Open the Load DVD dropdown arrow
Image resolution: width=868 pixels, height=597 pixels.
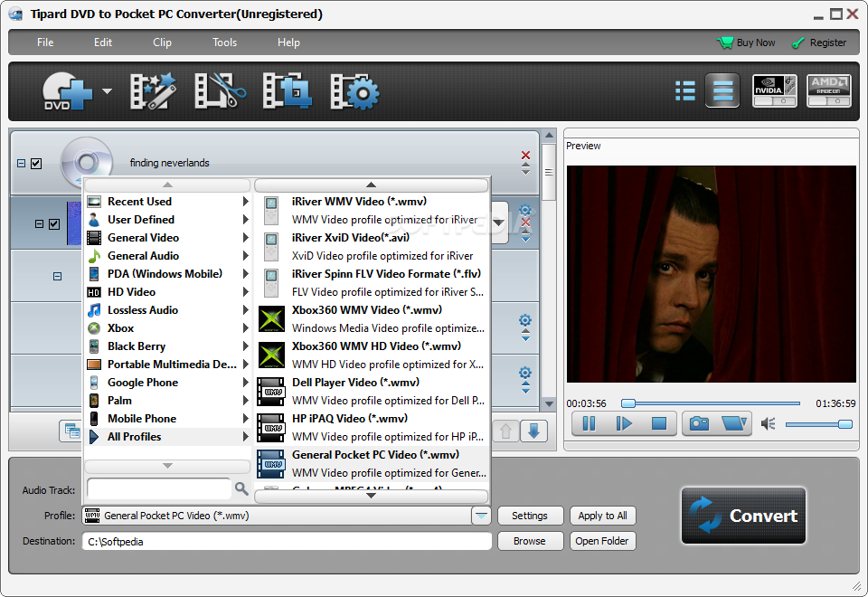[108, 91]
